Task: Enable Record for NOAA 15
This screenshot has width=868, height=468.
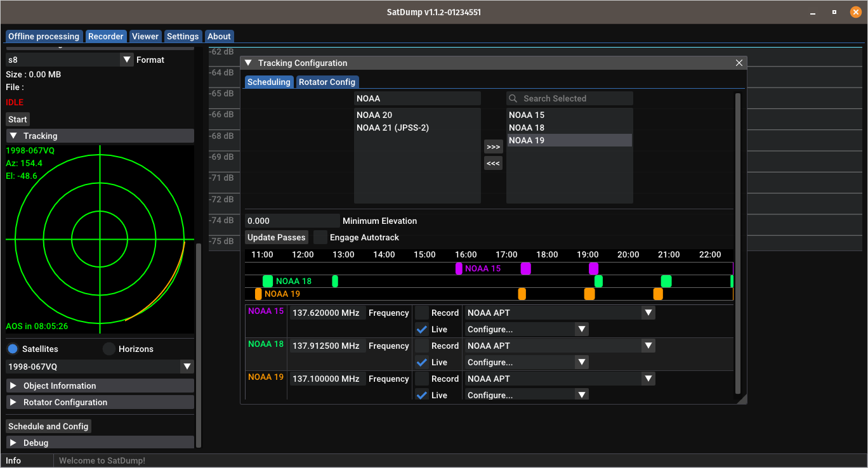Action: [422, 313]
